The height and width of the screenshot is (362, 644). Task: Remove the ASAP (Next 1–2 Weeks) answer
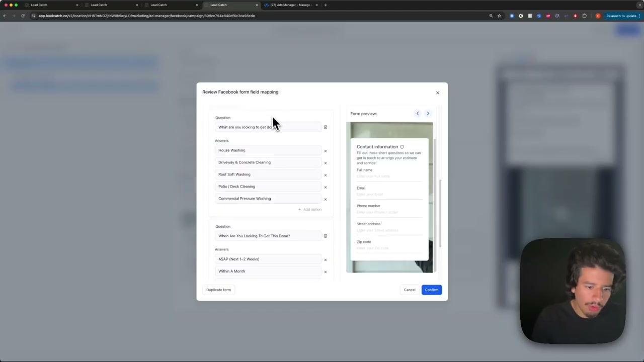[326, 260]
